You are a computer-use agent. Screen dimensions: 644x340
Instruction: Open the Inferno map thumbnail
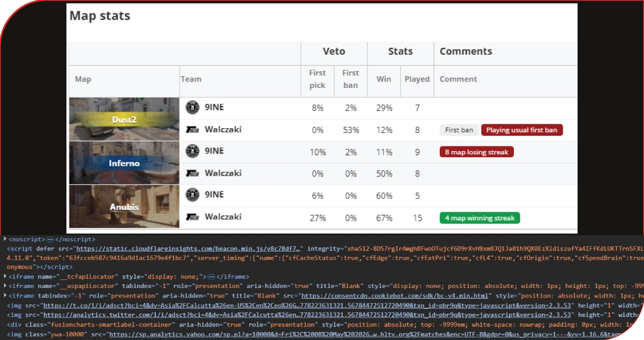(124, 163)
